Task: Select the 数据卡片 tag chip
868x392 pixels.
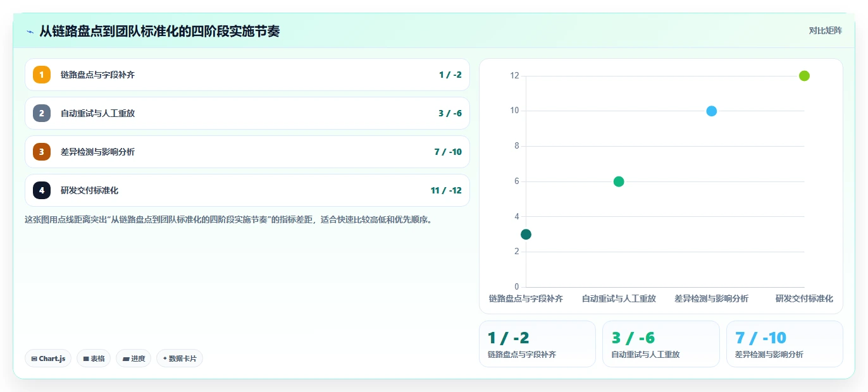Action: pos(180,358)
